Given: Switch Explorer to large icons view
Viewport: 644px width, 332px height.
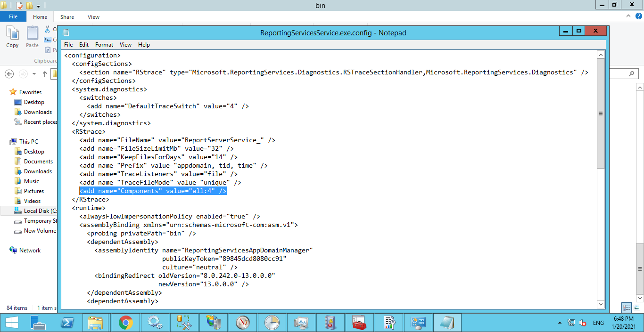Looking at the screenshot, I should 637,308.
